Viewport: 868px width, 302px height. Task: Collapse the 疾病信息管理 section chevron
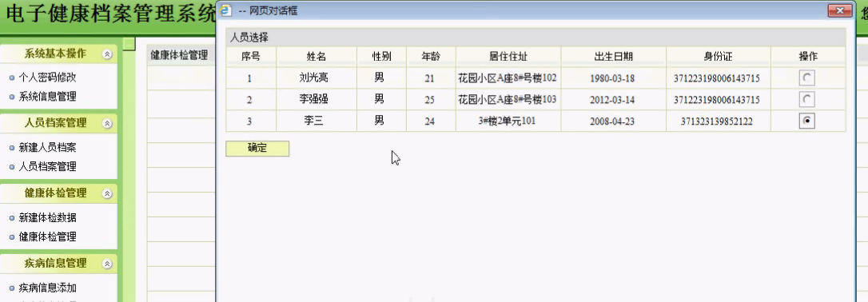coord(108,264)
